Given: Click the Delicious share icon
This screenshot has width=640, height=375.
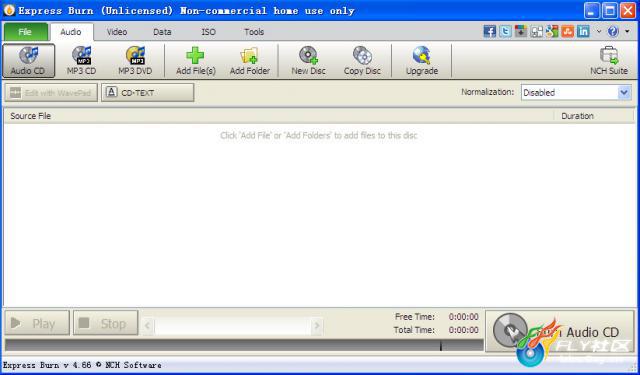Looking at the screenshot, I should (x=536, y=31).
